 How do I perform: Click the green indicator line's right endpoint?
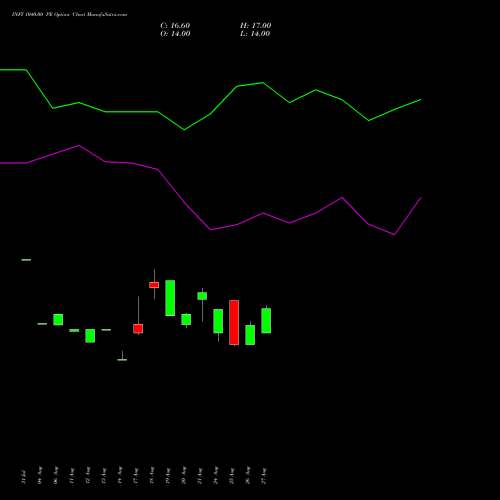(421, 99)
